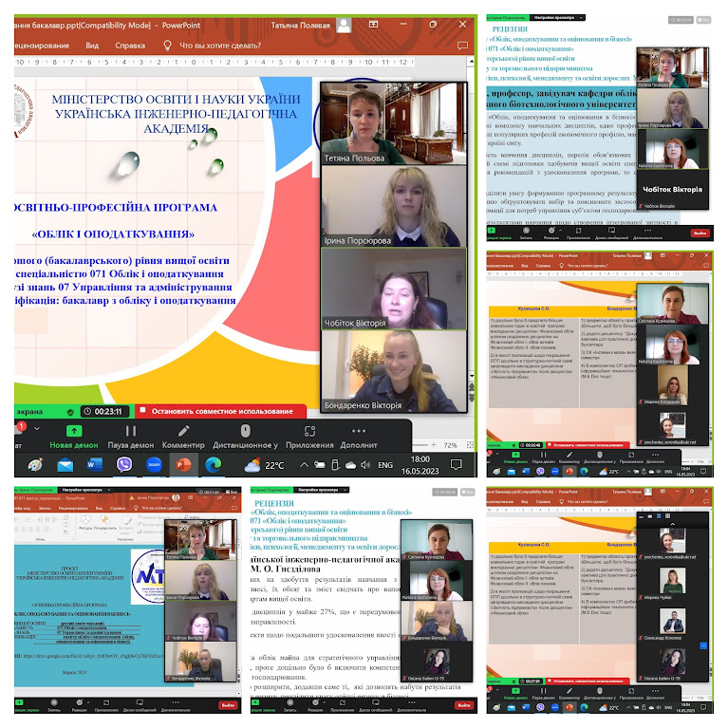The width and height of the screenshot is (728, 728).
Task: Select Тетяна Польова video tile in large screenshot
Action: click(394, 123)
